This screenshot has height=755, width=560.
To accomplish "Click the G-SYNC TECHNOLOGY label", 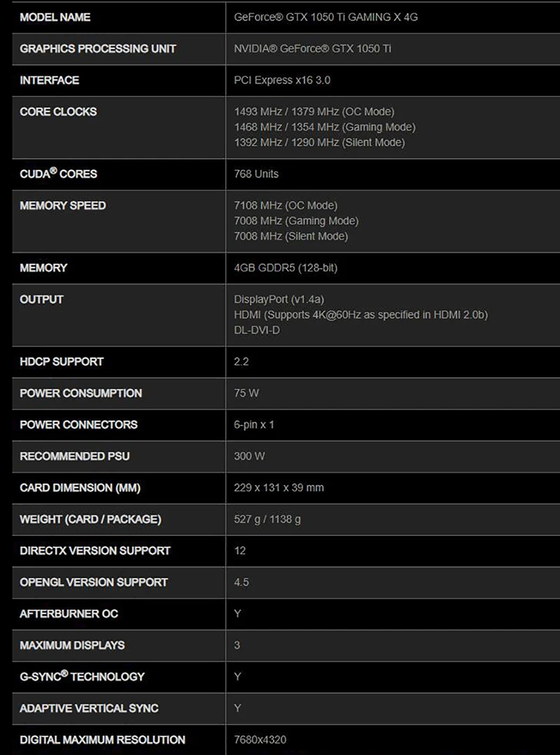I will pyautogui.click(x=82, y=677).
